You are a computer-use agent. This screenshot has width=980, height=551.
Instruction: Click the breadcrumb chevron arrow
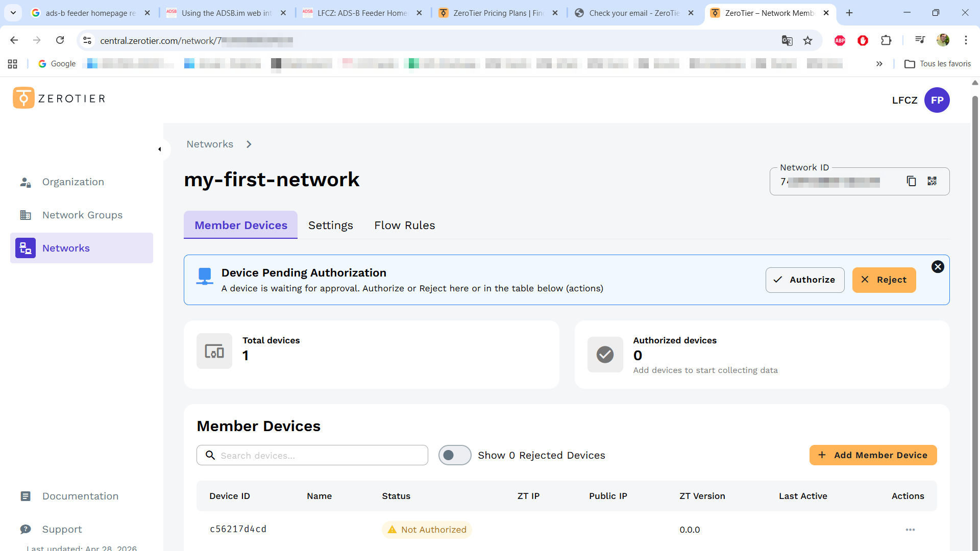coord(249,144)
